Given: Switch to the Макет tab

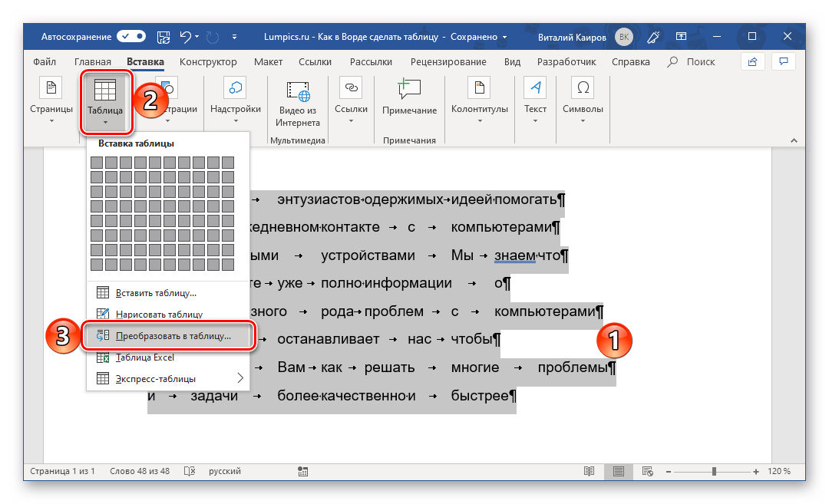Looking at the screenshot, I should (x=268, y=62).
